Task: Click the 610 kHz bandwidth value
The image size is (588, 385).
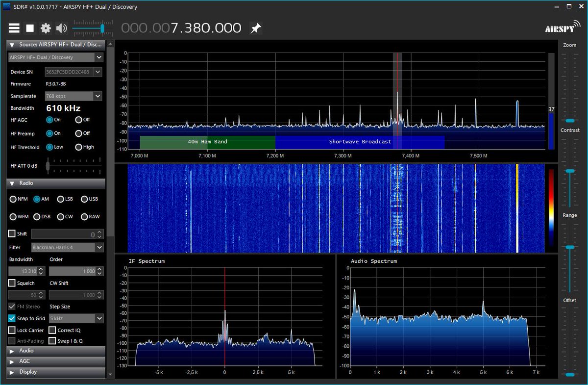Action: click(x=63, y=108)
